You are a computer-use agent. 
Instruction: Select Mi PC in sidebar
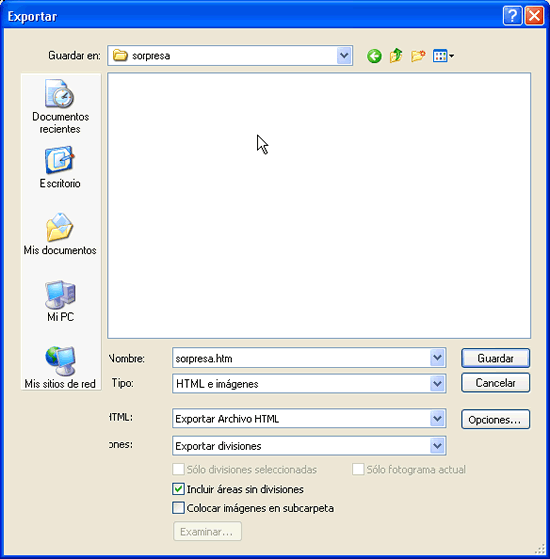[60, 301]
